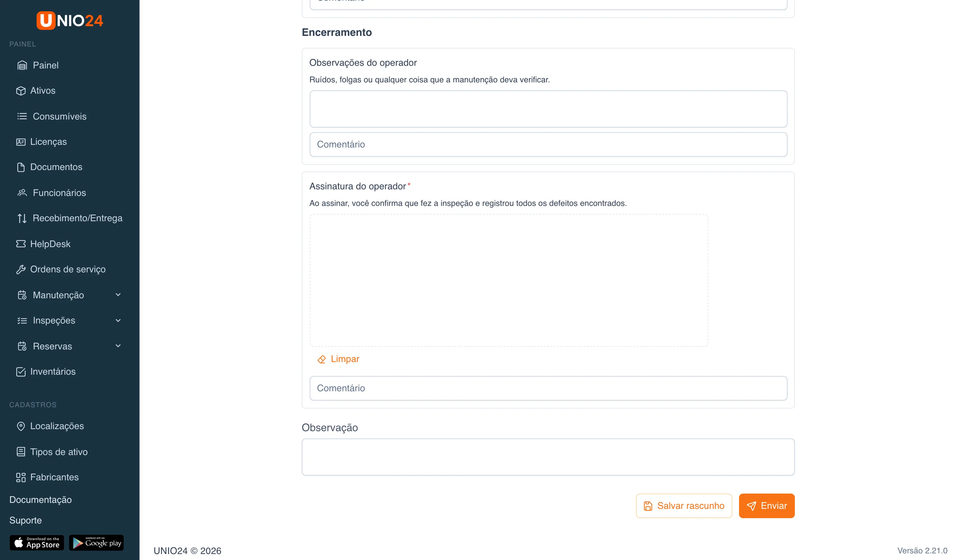The height and width of the screenshot is (560, 957).
Task: Expand the Manutenção submenu chevron
Action: (118, 295)
